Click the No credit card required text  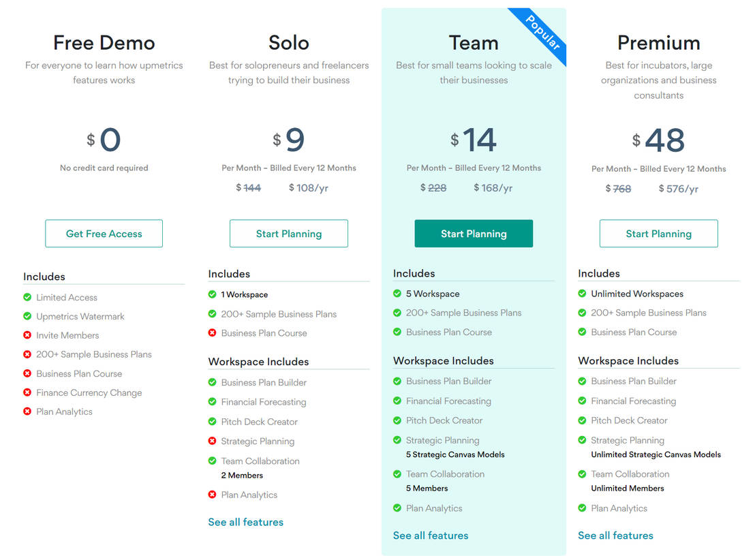(x=104, y=168)
